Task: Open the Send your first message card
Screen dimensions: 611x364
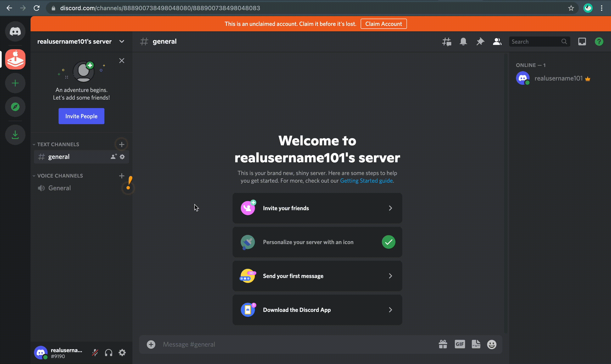Action: [317, 276]
